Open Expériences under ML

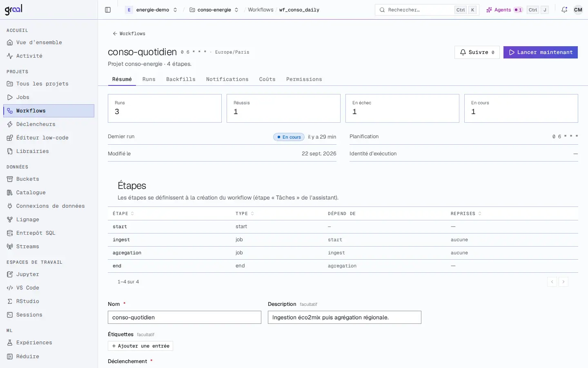(x=49, y=343)
